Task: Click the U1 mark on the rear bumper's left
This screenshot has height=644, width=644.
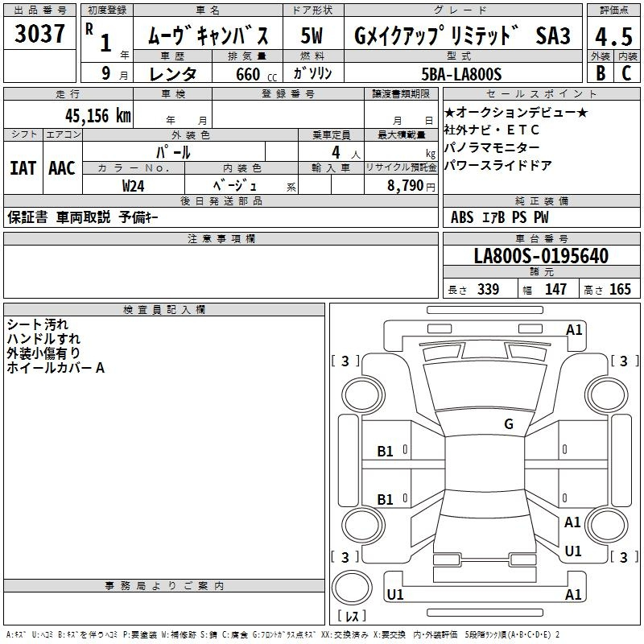Action: [x=395, y=595]
